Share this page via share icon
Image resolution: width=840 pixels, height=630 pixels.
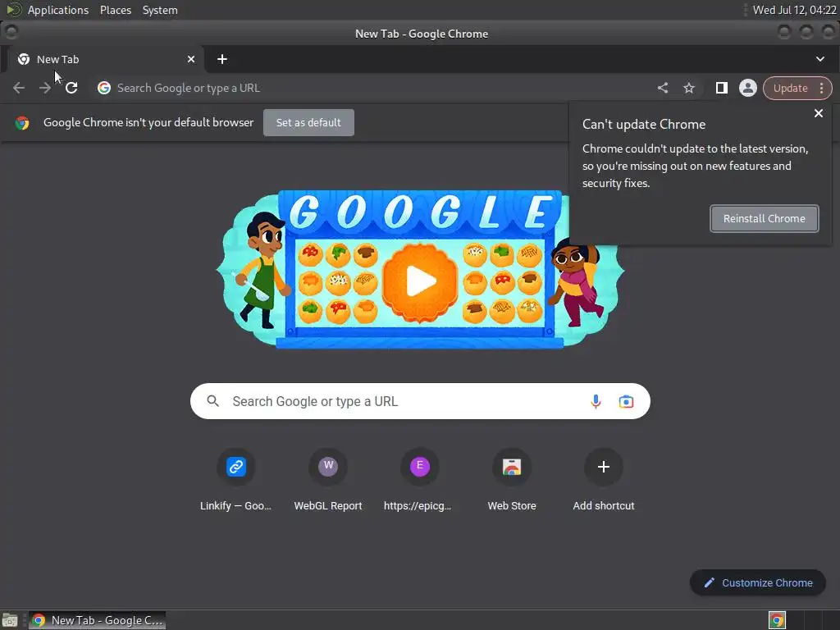pos(663,88)
